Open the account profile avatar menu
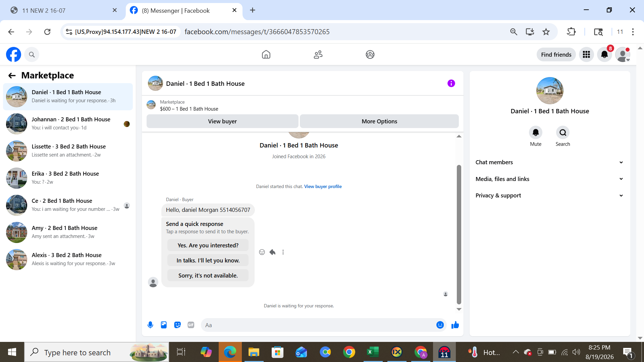This screenshot has height=362, width=644. [623, 55]
